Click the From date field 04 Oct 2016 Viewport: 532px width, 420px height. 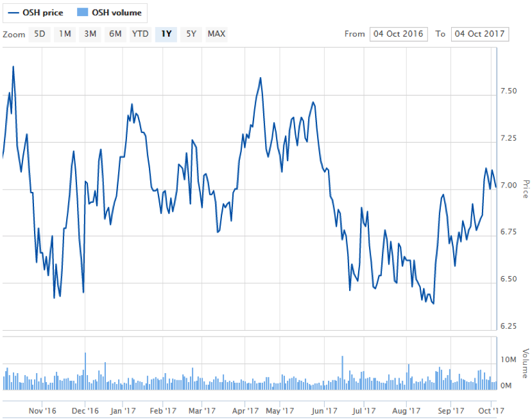pos(398,34)
